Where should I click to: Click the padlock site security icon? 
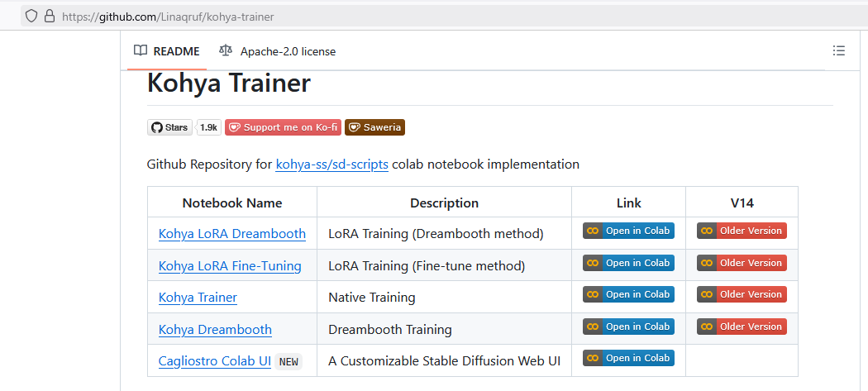point(50,16)
